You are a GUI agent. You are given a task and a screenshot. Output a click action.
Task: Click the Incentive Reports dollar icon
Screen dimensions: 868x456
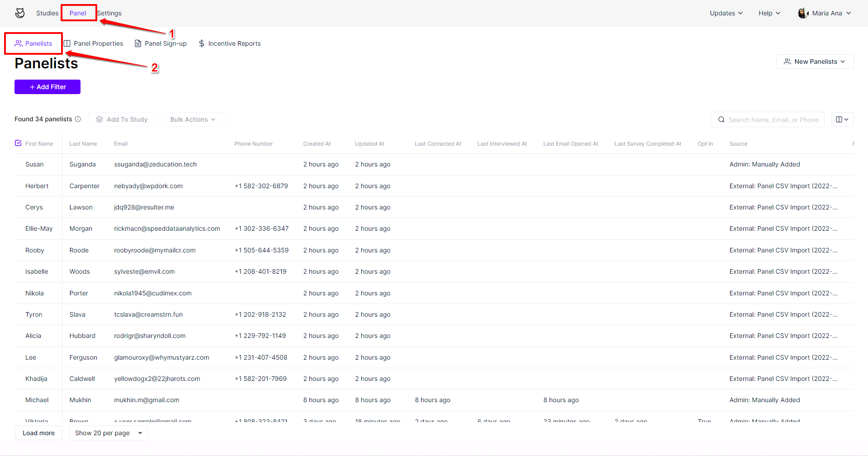coord(202,43)
